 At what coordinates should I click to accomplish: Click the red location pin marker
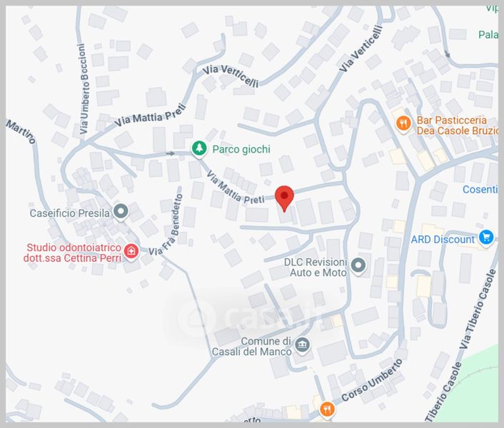click(x=284, y=198)
